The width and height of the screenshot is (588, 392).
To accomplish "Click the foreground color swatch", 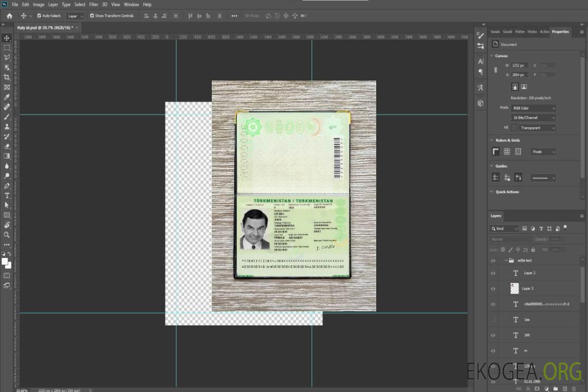I will (4, 261).
